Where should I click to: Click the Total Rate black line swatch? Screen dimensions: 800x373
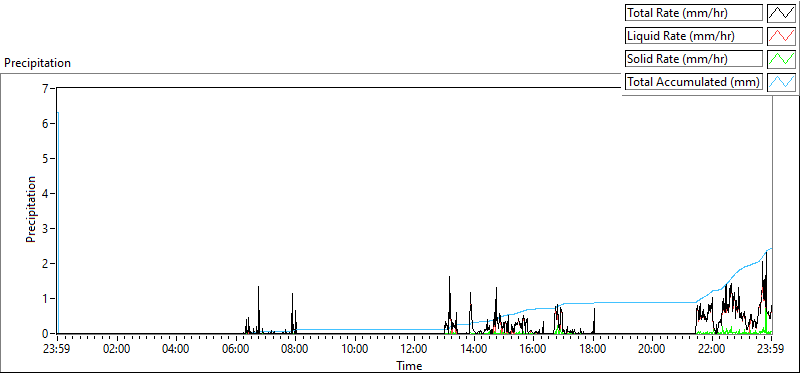781,13
